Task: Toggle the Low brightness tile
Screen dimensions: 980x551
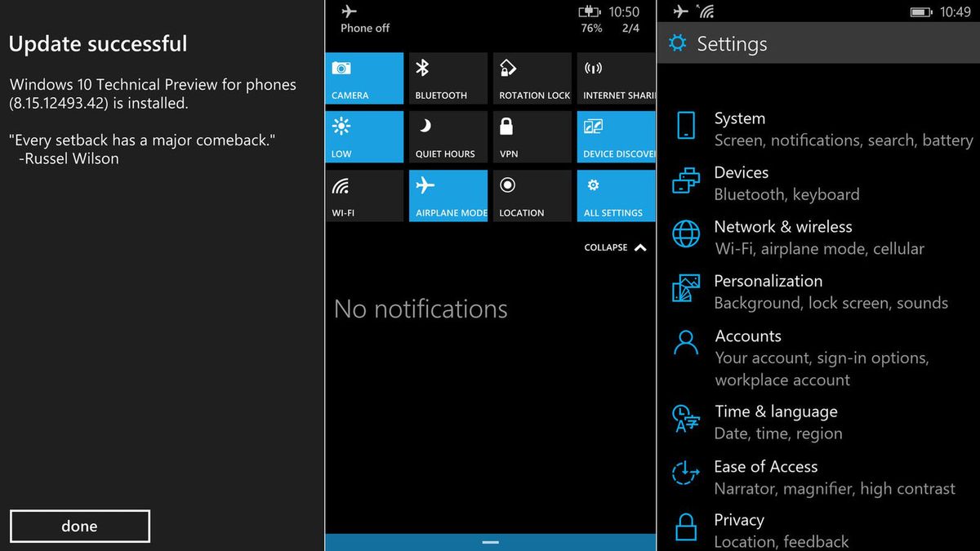Action: click(364, 137)
